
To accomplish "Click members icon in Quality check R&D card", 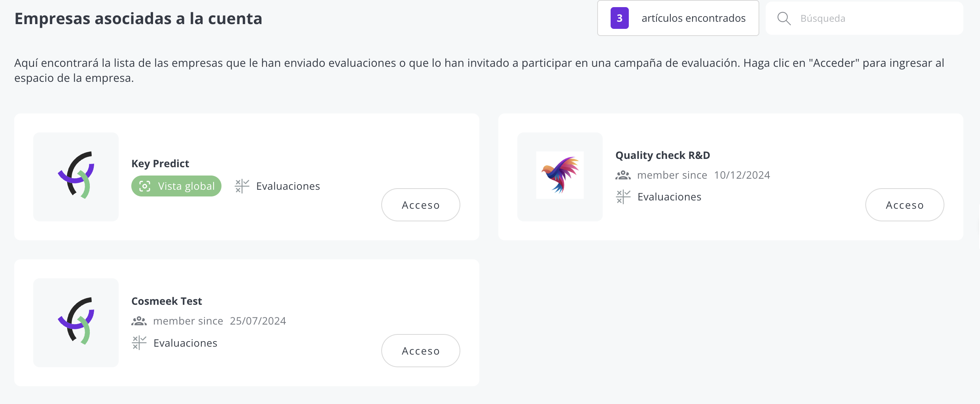I will [x=623, y=175].
